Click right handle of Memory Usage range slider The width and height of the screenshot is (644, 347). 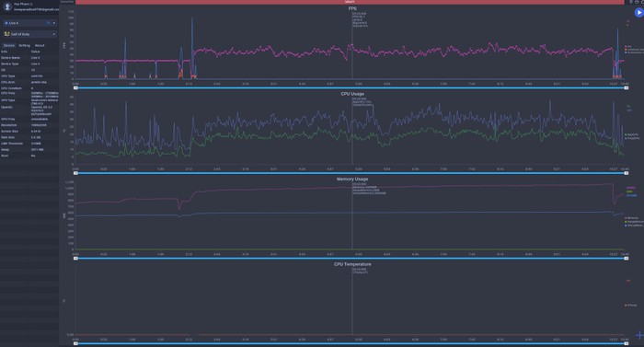pos(627,259)
